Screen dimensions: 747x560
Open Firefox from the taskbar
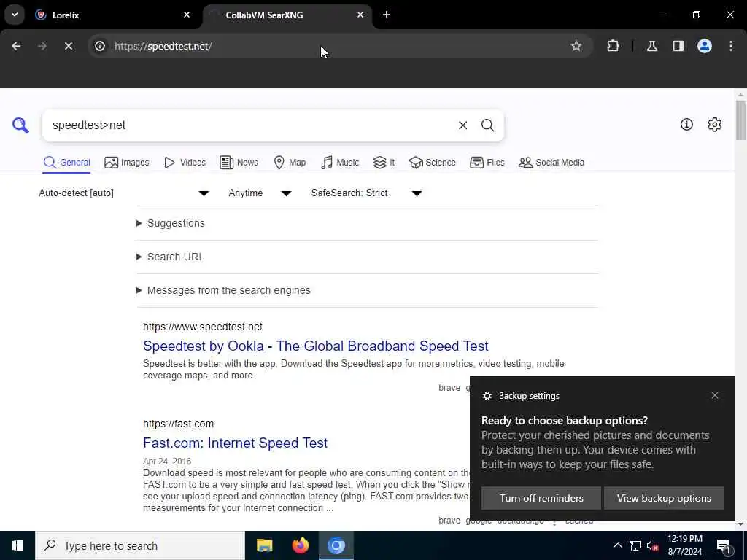(300, 545)
